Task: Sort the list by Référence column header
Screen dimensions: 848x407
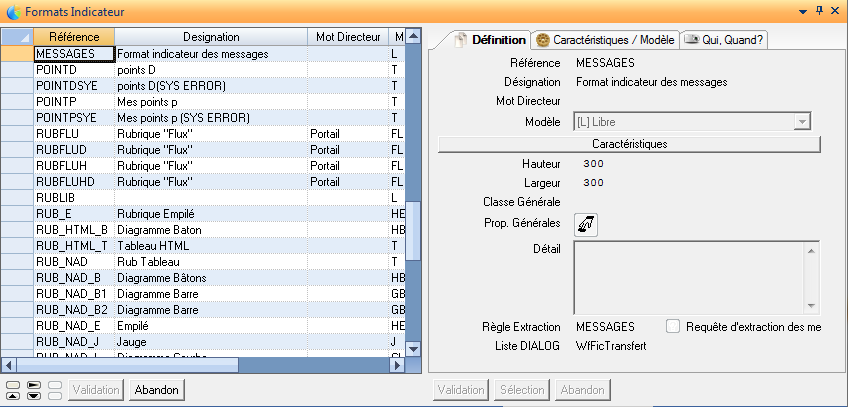Action: click(73, 37)
